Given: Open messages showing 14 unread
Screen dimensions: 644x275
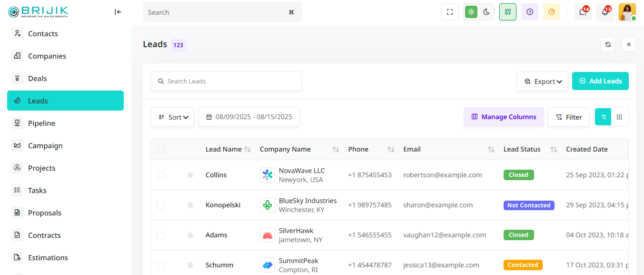Looking at the screenshot, I should [x=583, y=12].
